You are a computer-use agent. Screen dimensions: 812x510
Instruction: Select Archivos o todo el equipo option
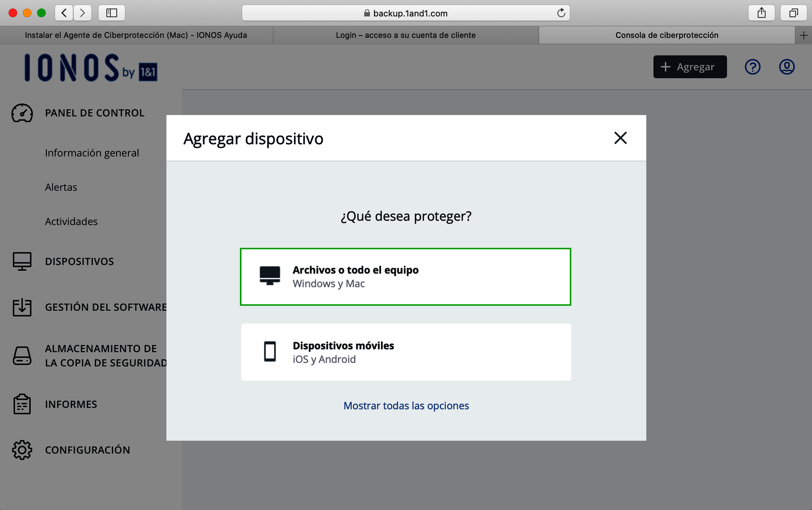pos(405,277)
